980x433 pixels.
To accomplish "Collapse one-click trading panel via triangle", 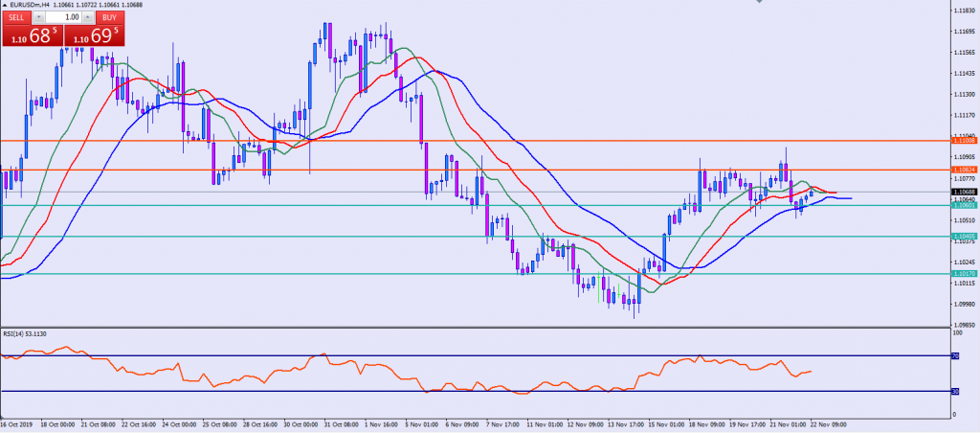I will click(x=5, y=5).
